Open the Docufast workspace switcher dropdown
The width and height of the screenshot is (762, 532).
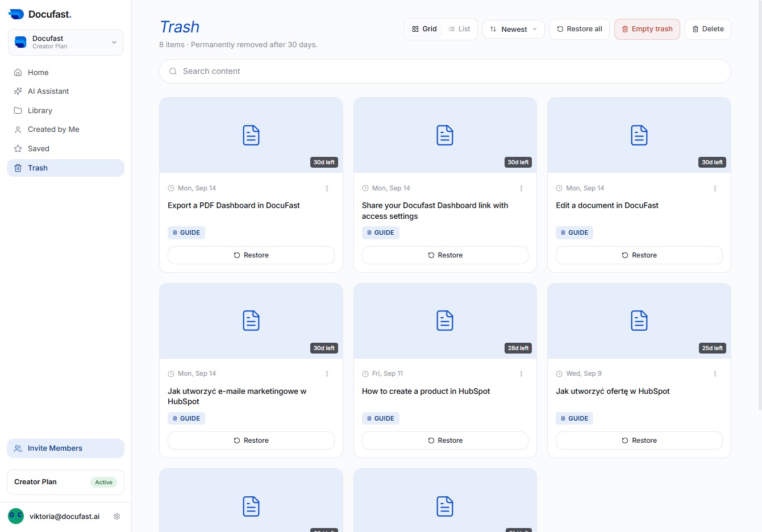[65, 43]
